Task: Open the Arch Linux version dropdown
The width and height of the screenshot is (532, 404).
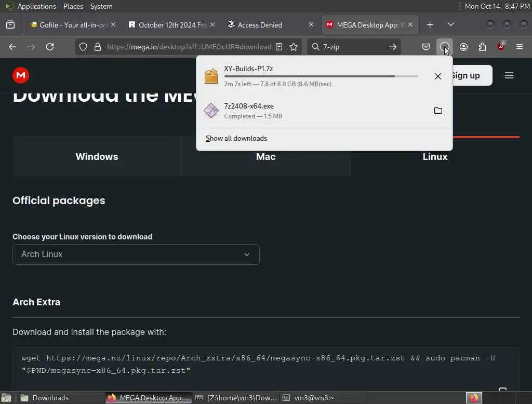Action: click(136, 254)
